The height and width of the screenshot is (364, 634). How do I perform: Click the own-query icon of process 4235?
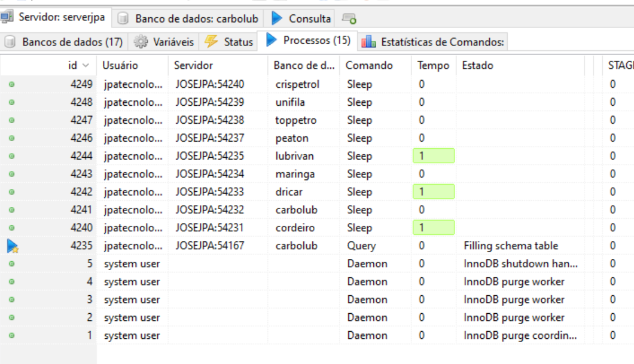[x=13, y=246]
